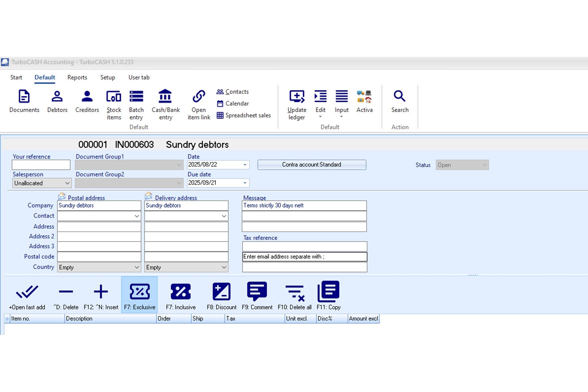Open Contacts in the ribbon
The image size is (588, 392).
coord(233,92)
